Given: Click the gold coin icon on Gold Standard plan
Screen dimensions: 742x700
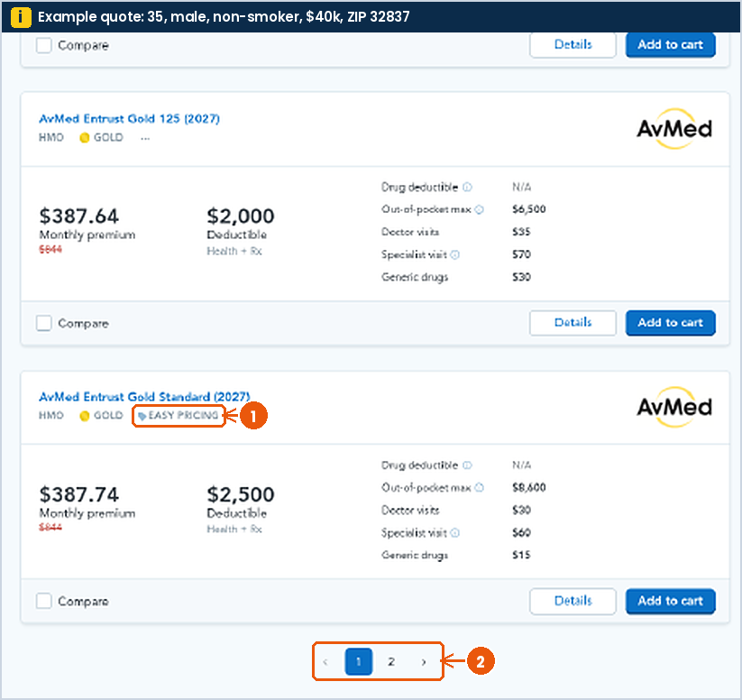Looking at the screenshot, I should click(84, 416).
